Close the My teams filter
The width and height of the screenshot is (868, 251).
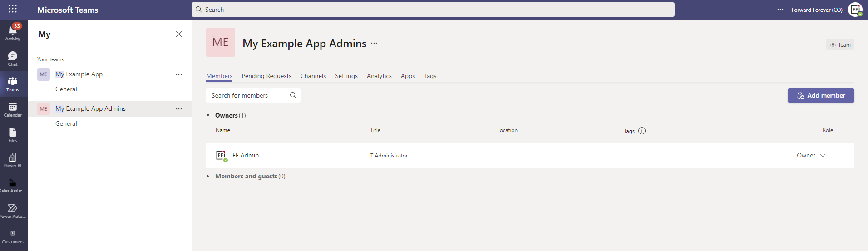point(179,34)
